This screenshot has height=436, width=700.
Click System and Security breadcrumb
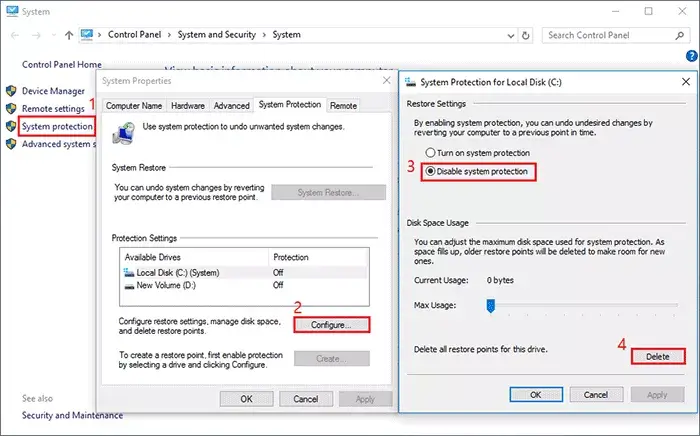pyautogui.click(x=217, y=35)
